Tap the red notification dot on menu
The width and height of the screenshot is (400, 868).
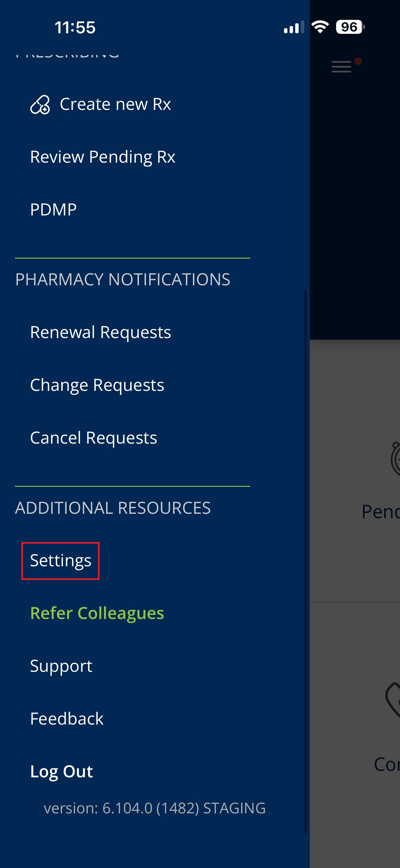358,61
